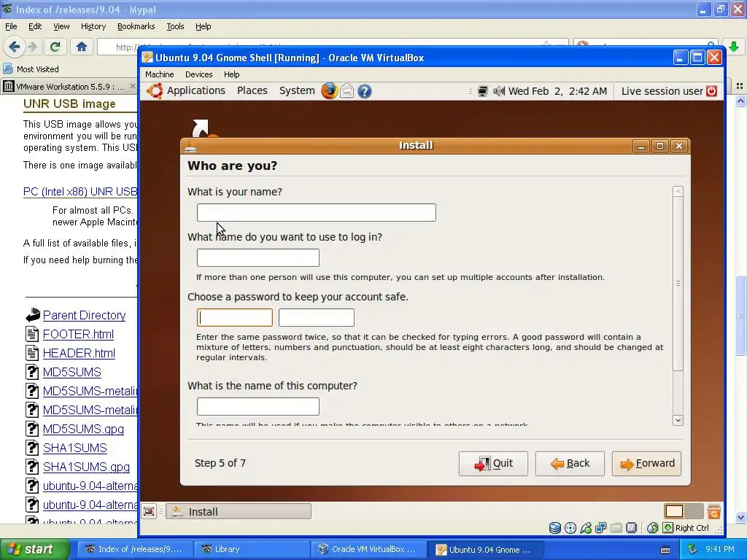Click the clock Wed Feb 2, 2:42 AM
Screen dimensions: 747x560
click(x=557, y=91)
